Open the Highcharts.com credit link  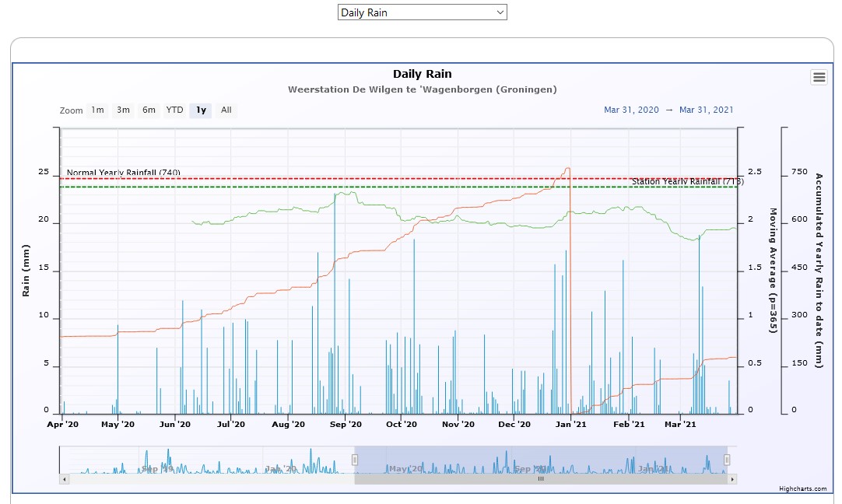(x=802, y=488)
